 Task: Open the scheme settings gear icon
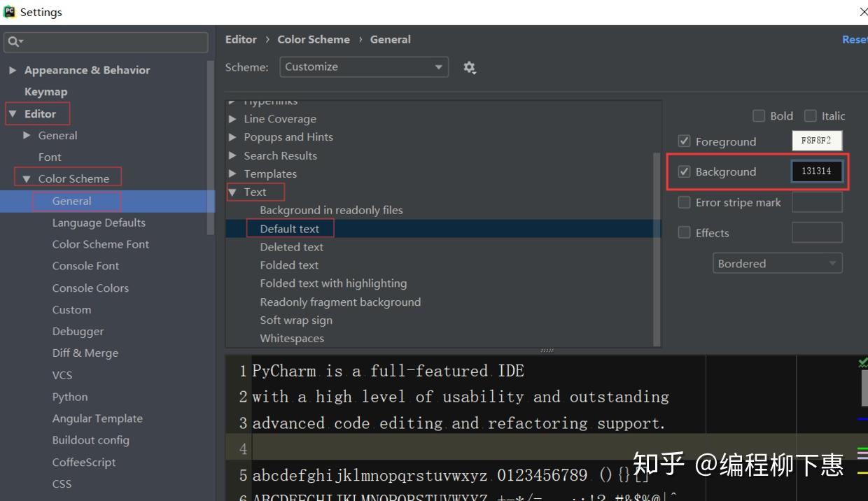point(469,67)
